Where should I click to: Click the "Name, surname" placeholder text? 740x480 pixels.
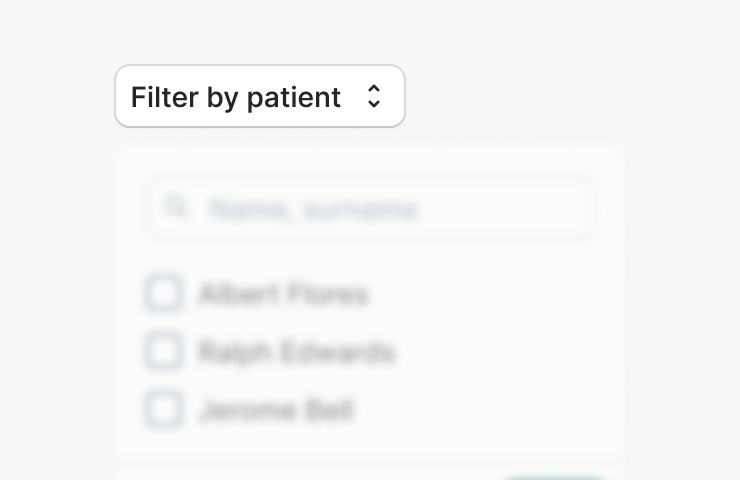click(312, 209)
